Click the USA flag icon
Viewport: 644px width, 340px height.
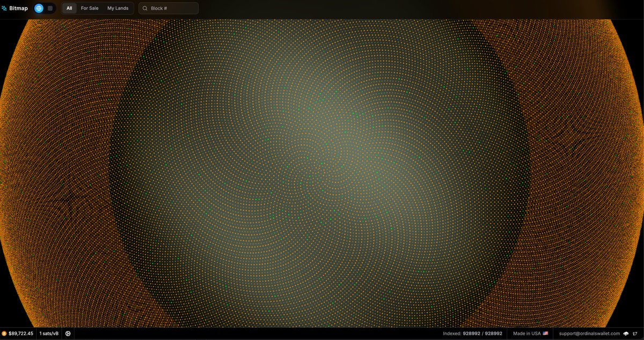[545, 334]
